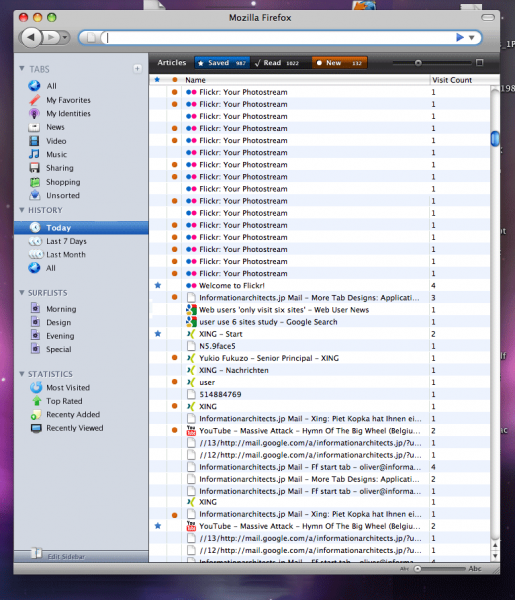This screenshot has width=515, height=600.
Task: Collapse the STATISTICS sidebar section
Action: (22, 373)
